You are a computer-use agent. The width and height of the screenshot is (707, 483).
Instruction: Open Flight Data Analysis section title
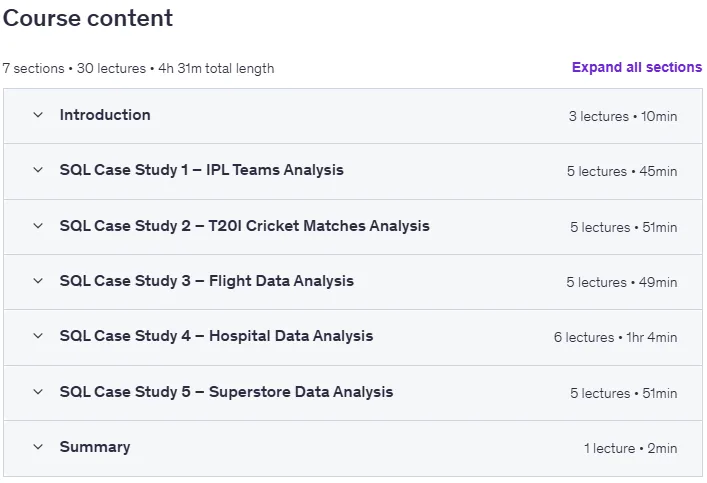pos(207,281)
